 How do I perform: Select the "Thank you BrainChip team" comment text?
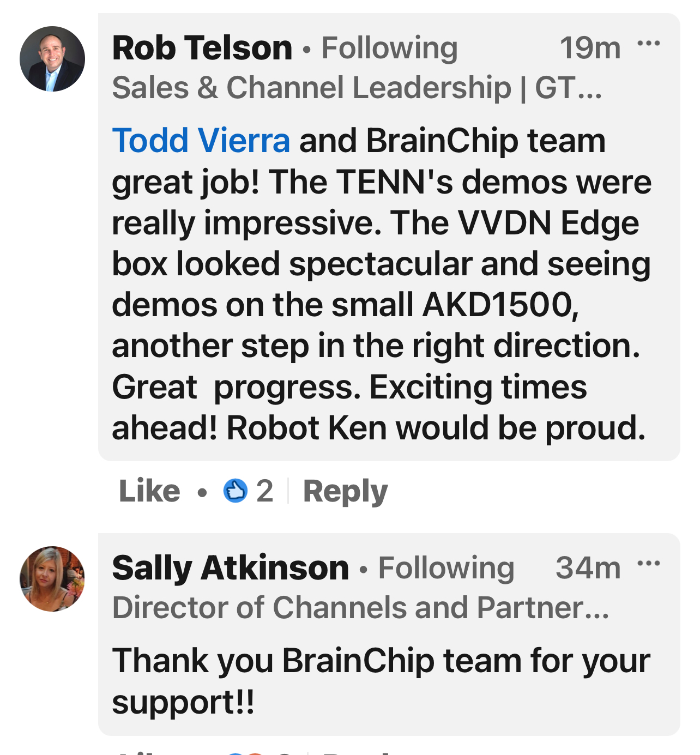[381, 681]
